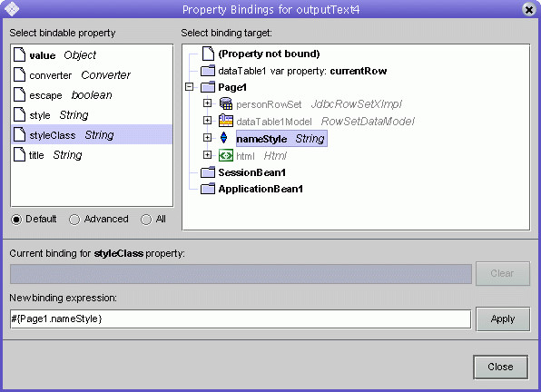Click the document icon beside escape boolean
The image size is (541, 392).
[19, 94]
